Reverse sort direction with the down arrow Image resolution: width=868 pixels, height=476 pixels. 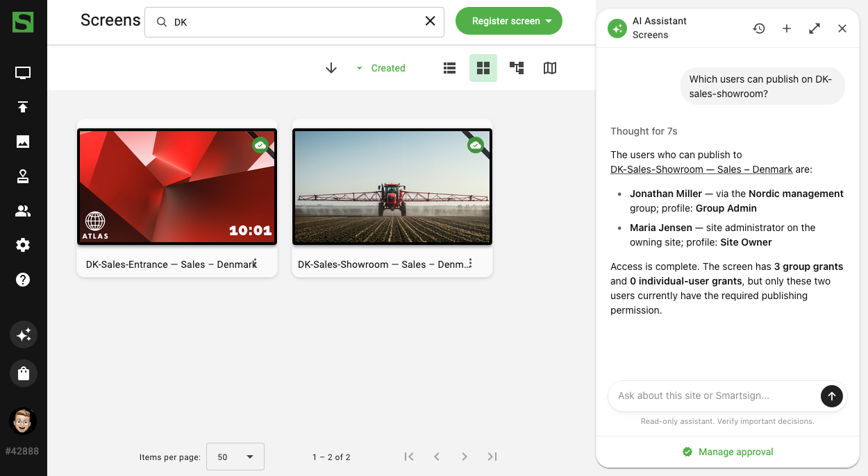(331, 68)
